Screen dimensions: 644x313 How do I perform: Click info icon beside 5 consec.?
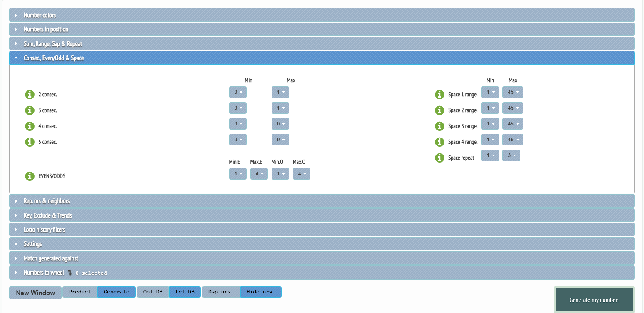[30, 142]
